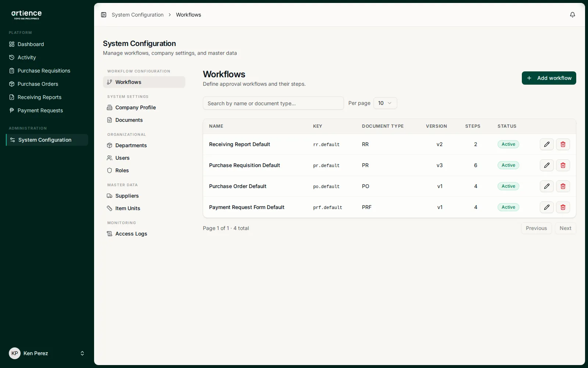Click the Dashboard grid icon

point(12,44)
